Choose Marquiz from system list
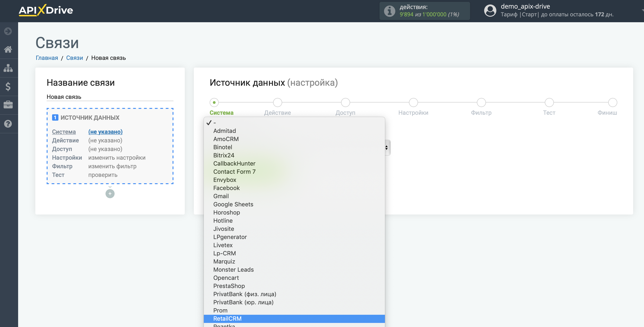This screenshot has height=327, width=644. tap(294, 261)
